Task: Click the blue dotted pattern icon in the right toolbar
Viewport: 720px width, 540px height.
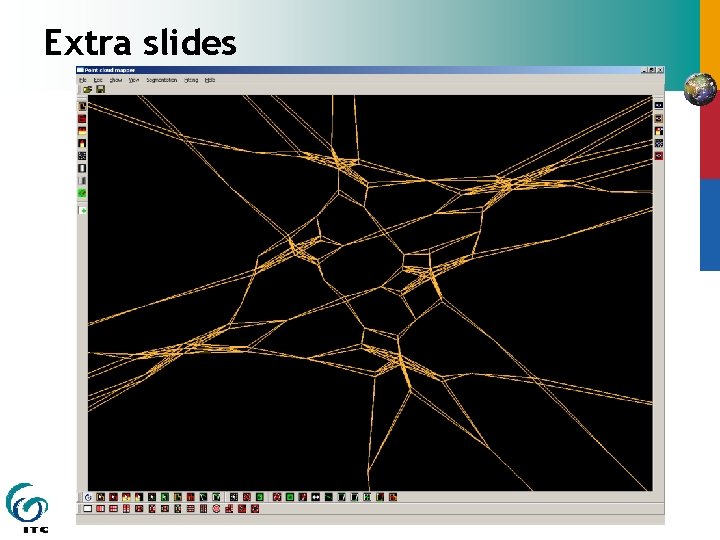Action: pyautogui.click(x=659, y=144)
